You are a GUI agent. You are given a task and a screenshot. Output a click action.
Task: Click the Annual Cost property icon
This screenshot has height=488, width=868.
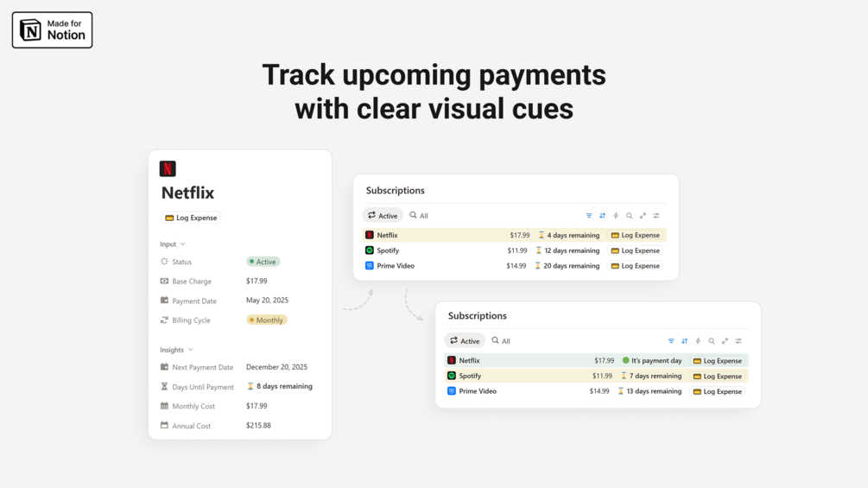(164, 426)
